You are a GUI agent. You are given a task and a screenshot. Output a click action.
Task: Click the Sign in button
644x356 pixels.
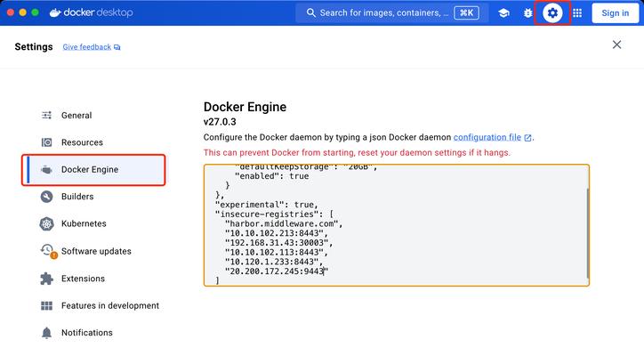[x=615, y=12]
